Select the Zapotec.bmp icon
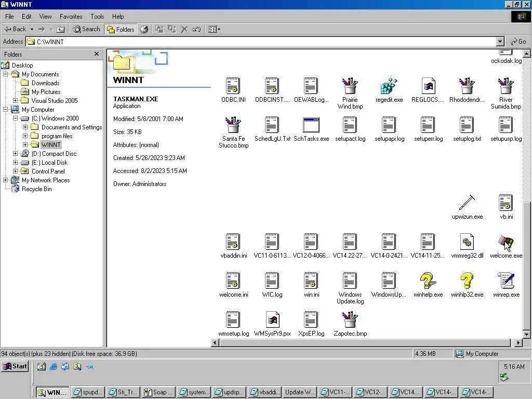532x399 pixels. point(350,320)
